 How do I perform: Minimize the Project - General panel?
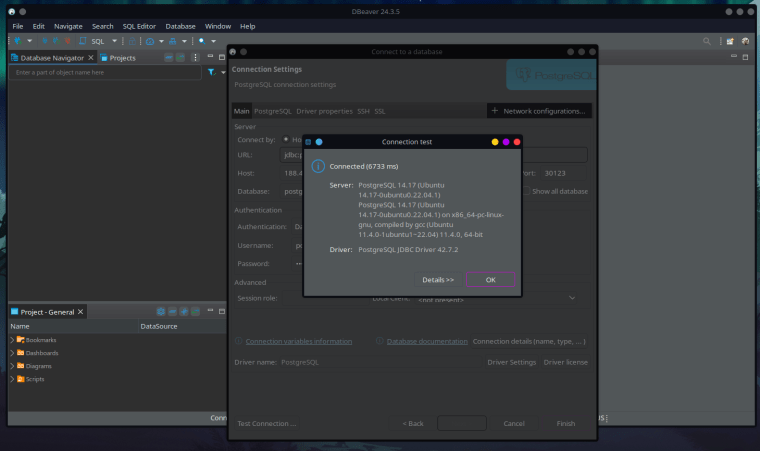coord(210,310)
